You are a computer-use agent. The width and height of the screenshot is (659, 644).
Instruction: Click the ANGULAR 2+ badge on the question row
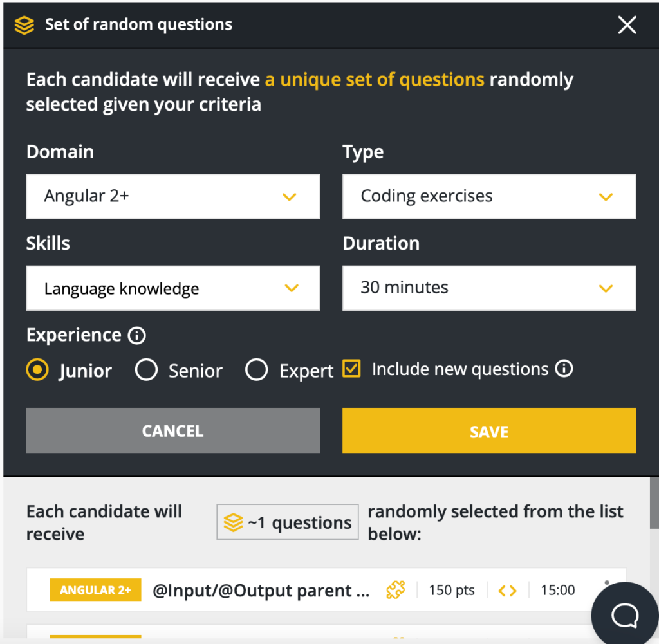click(x=95, y=590)
